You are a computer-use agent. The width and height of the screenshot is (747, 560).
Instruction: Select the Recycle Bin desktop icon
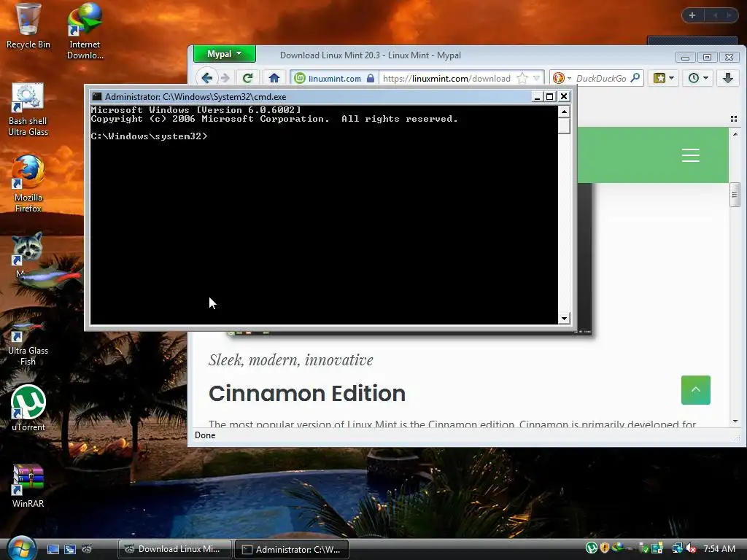click(28, 26)
